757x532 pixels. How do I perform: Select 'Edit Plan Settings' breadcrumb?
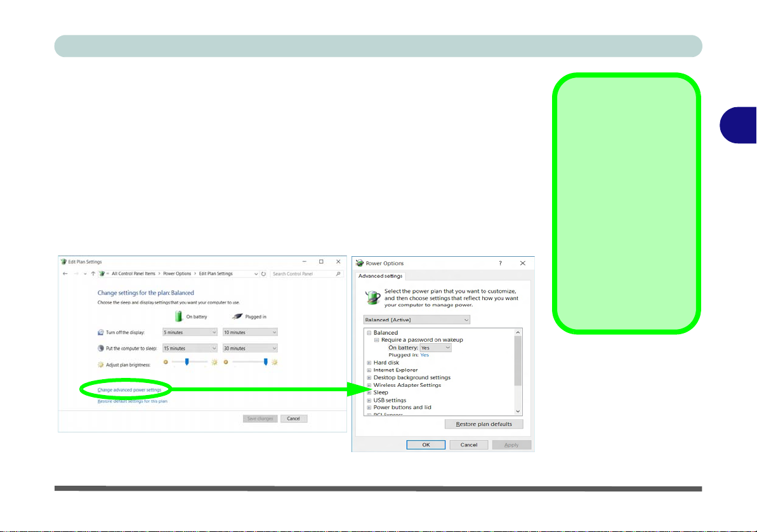[x=215, y=273]
